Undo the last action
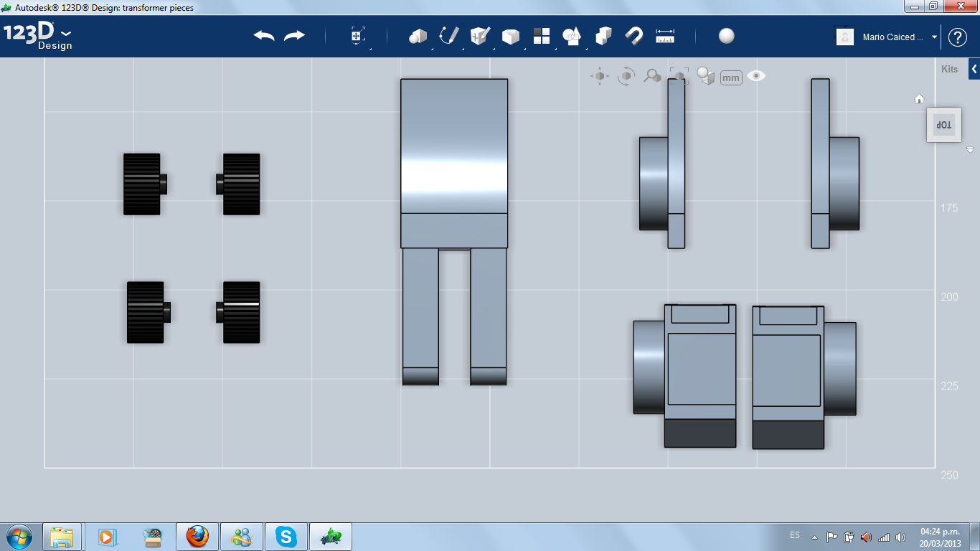 pos(263,34)
